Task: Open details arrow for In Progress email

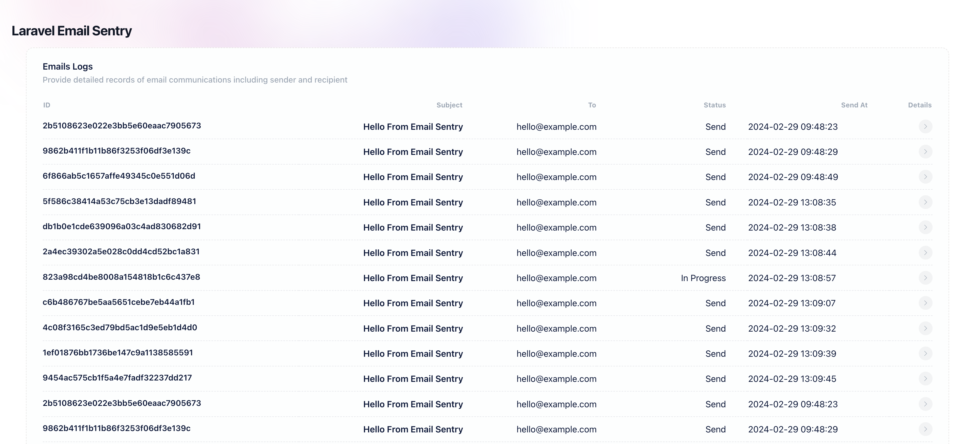Action: pos(925,277)
